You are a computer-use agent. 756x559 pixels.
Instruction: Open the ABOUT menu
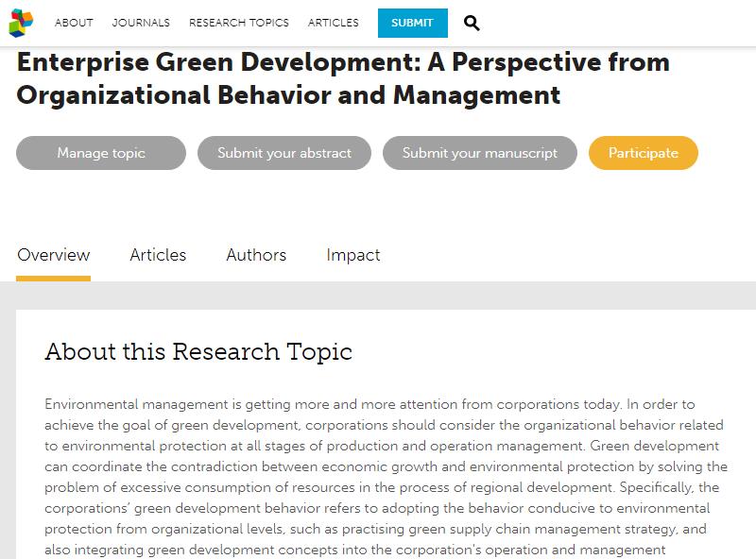pos(74,23)
